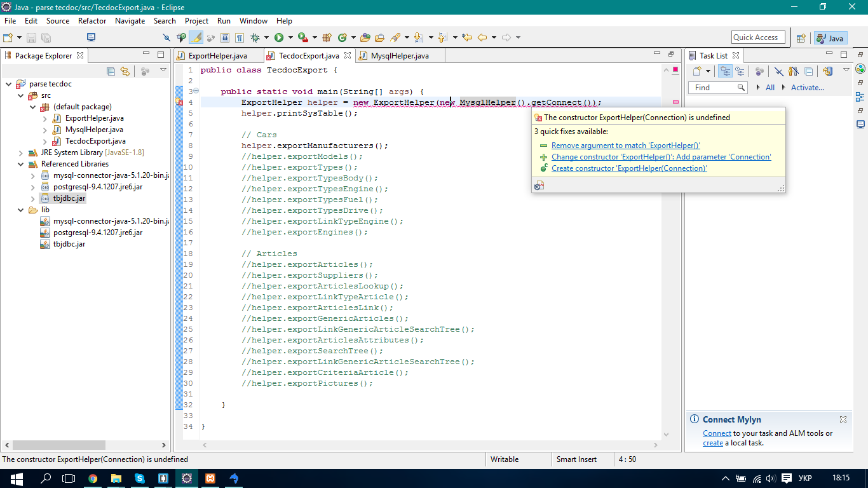Switch to the MysqlHelper.java editor tab
868x488 pixels.
(x=399, y=56)
